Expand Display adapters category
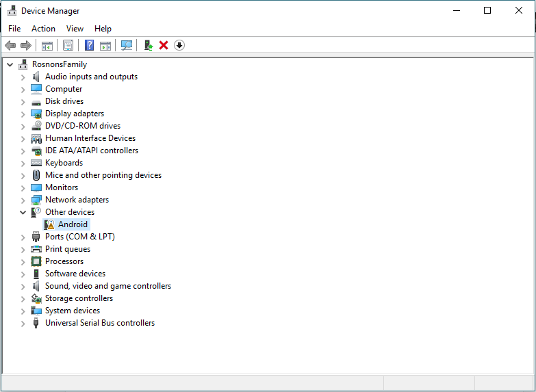Image resolution: width=536 pixels, height=392 pixels. point(23,114)
